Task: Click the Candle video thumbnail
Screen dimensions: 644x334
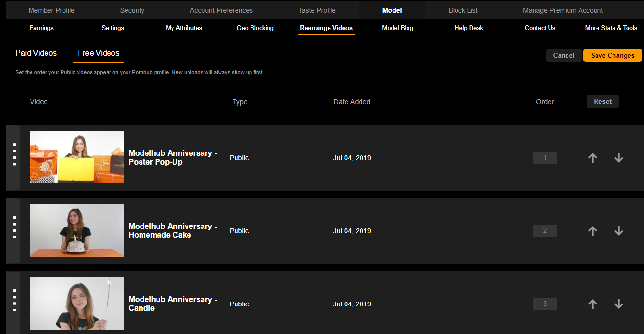Action: point(77,303)
